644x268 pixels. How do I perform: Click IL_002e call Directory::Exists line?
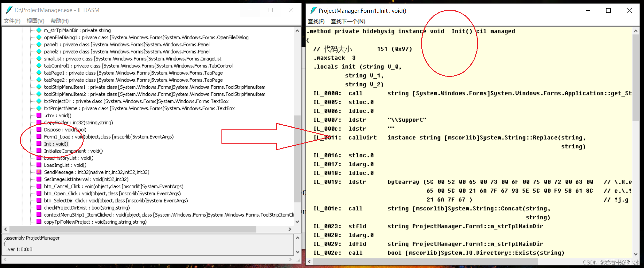[439, 253]
